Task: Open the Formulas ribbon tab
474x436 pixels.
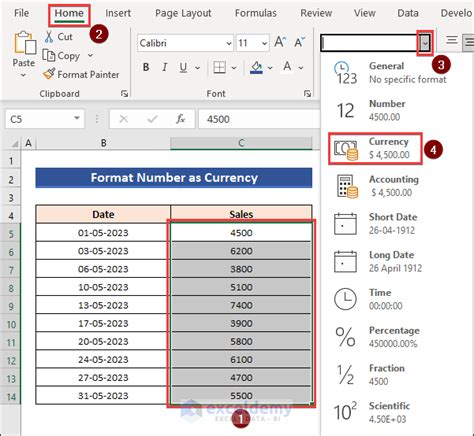Action: coord(256,13)
